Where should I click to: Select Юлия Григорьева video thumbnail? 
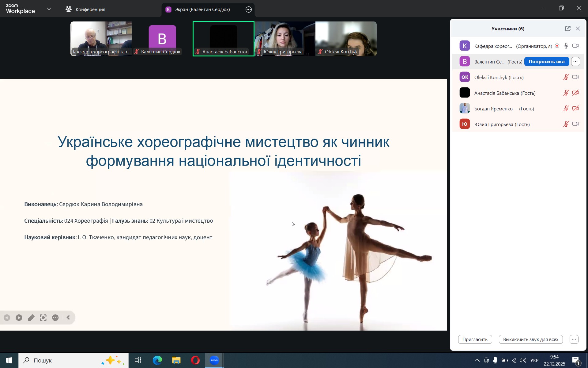point(285,39)
